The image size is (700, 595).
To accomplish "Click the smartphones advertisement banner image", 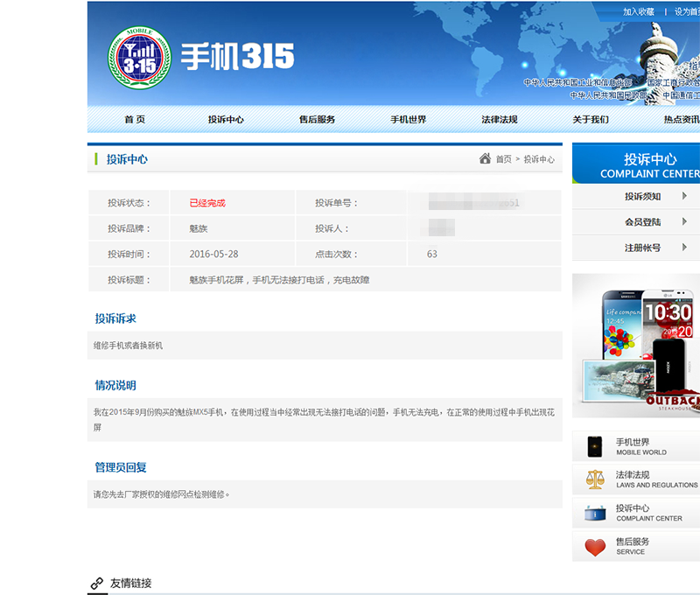I will pyautogui.click(x=636, y=346).
